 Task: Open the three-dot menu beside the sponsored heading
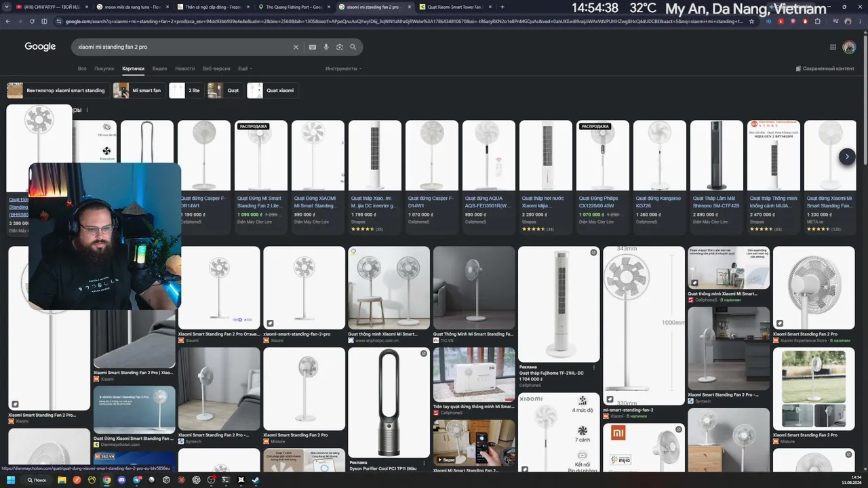click(x=87, y=110)
